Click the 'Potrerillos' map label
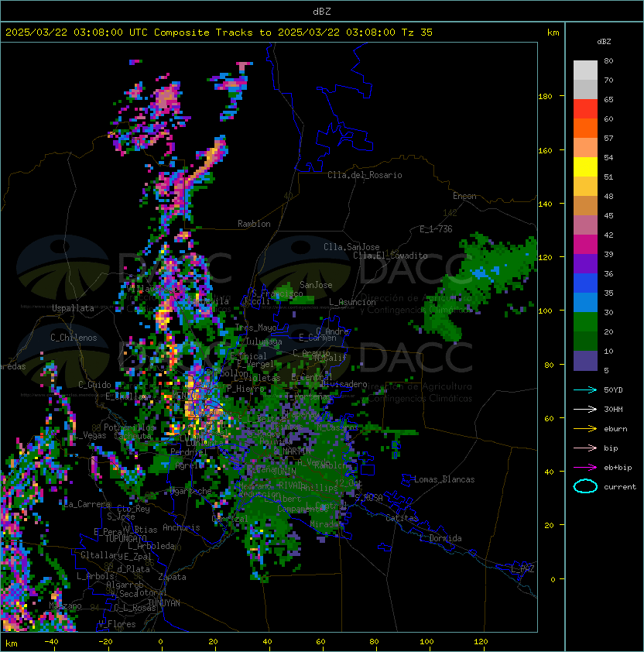Image resolution: width=644 pixels, height=652 pixels. click(129, 427)
